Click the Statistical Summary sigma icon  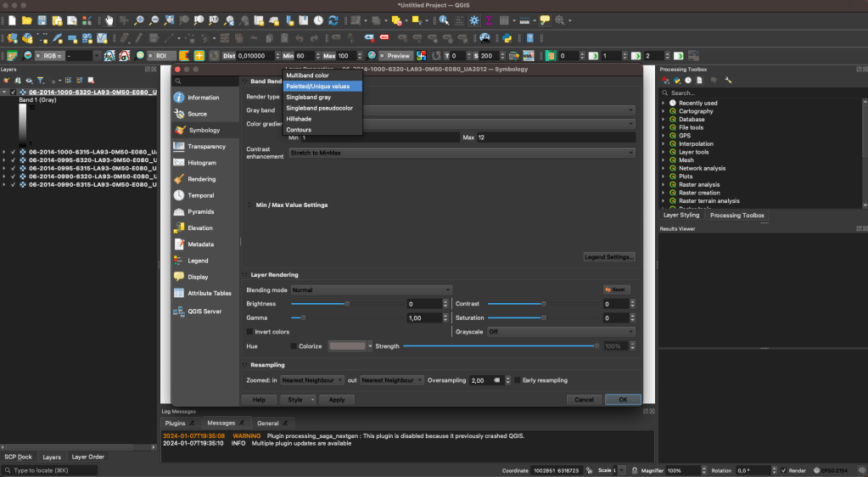pyautogui.click(x=488, y=20)
